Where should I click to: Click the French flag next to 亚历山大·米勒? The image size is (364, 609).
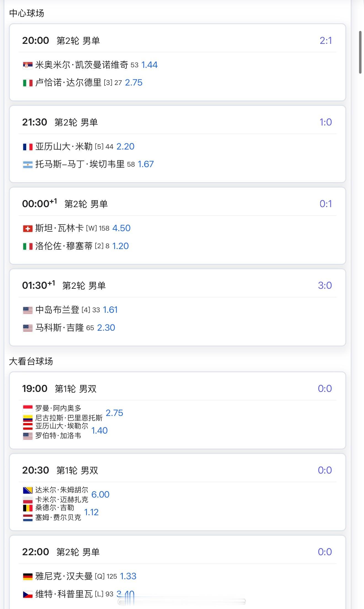[x=28, y=147]
